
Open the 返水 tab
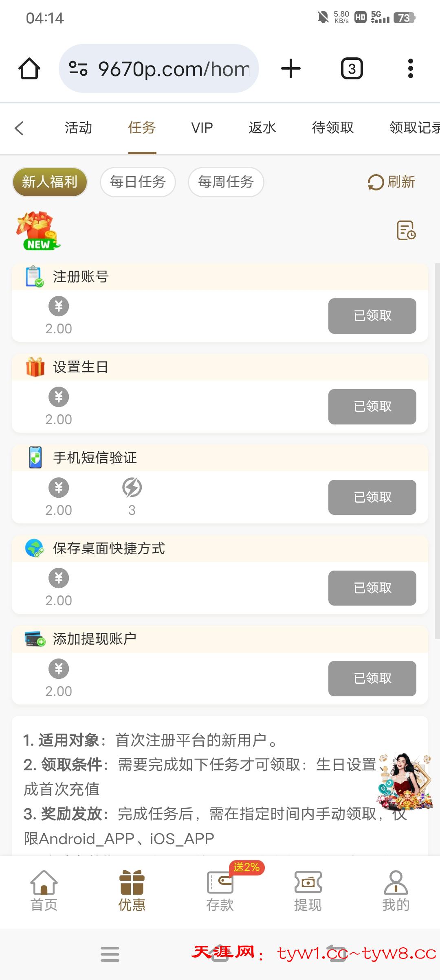262,128
